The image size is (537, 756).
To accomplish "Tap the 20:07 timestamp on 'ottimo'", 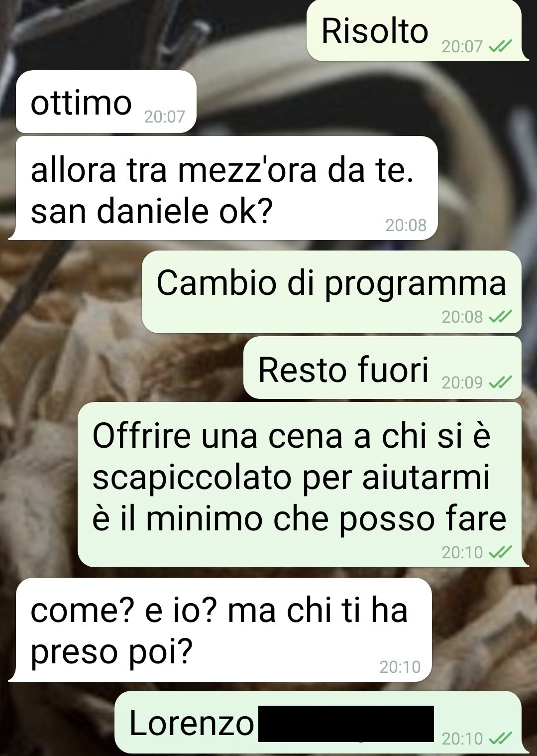I will [x=164, y=117].
